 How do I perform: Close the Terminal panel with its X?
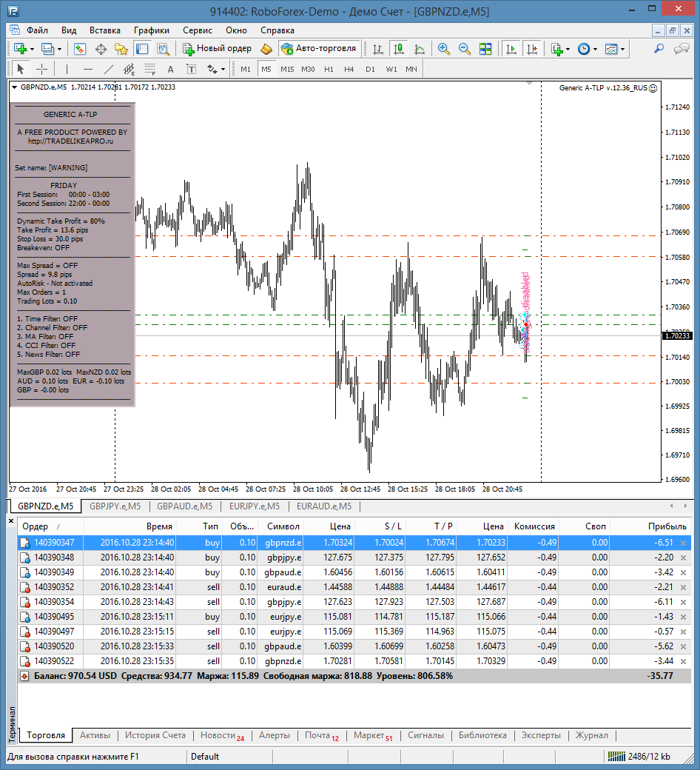(x=11, y=520)
